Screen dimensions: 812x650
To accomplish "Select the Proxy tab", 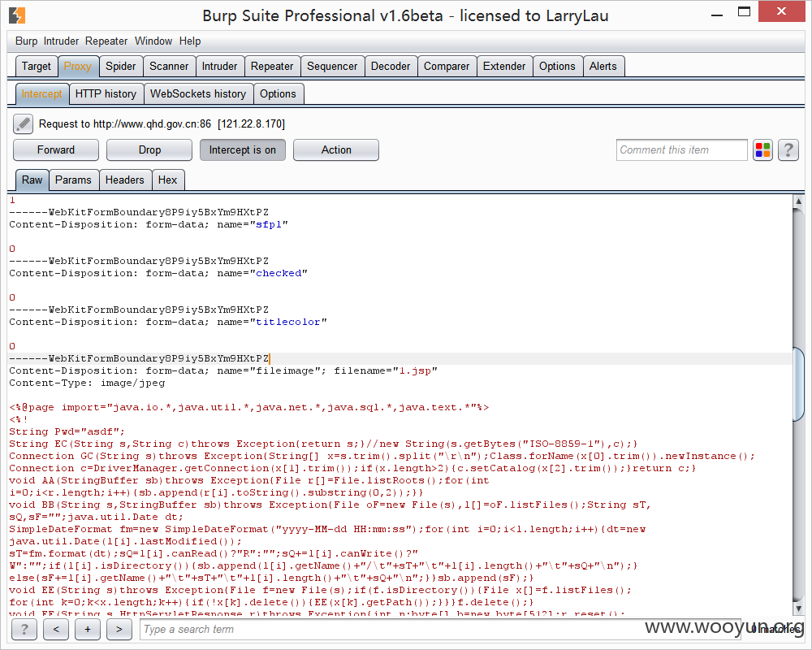I will point(78,67).
